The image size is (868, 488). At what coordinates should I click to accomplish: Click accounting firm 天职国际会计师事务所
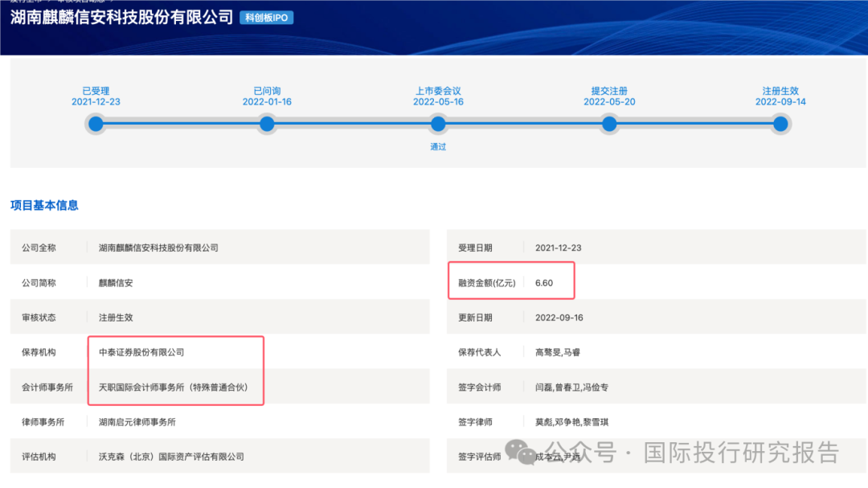173,388
